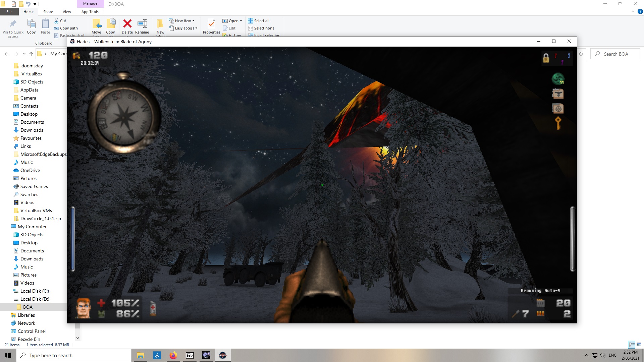Switch to the View ribbon tab
The height and width of the screenshot is (362, 644).
67,12
